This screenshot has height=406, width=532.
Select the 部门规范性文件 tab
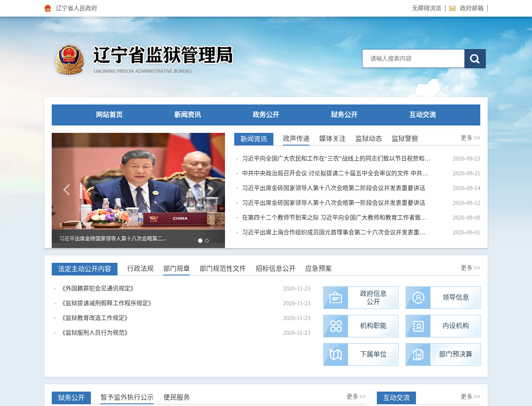click(x=223, y=268)
